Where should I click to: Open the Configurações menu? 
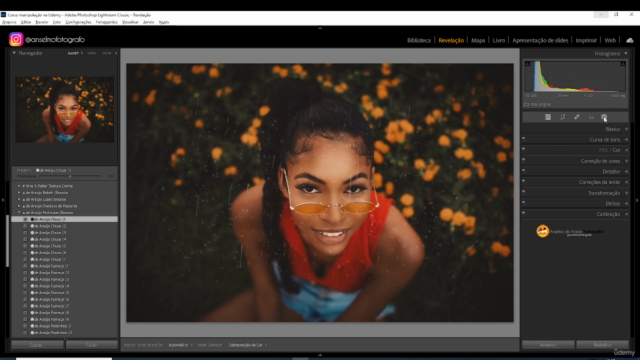click(x=78, y=22)
